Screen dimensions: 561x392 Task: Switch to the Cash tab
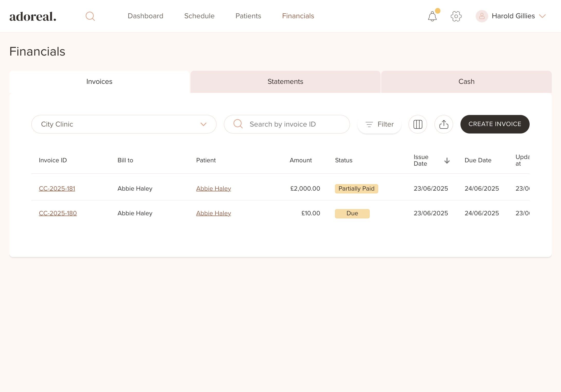click(466, 82)
